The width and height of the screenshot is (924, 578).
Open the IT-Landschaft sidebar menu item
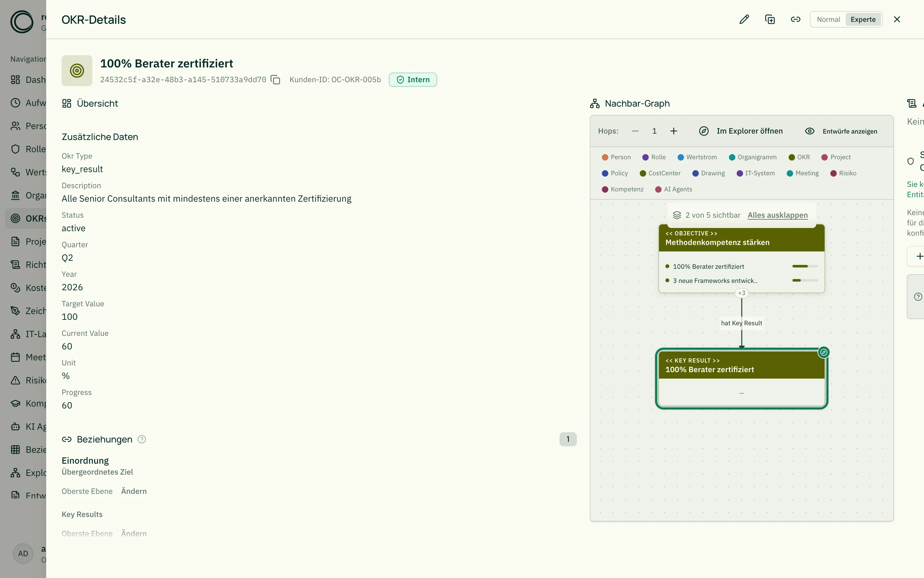pyautogui.click(x=26, y=334)
